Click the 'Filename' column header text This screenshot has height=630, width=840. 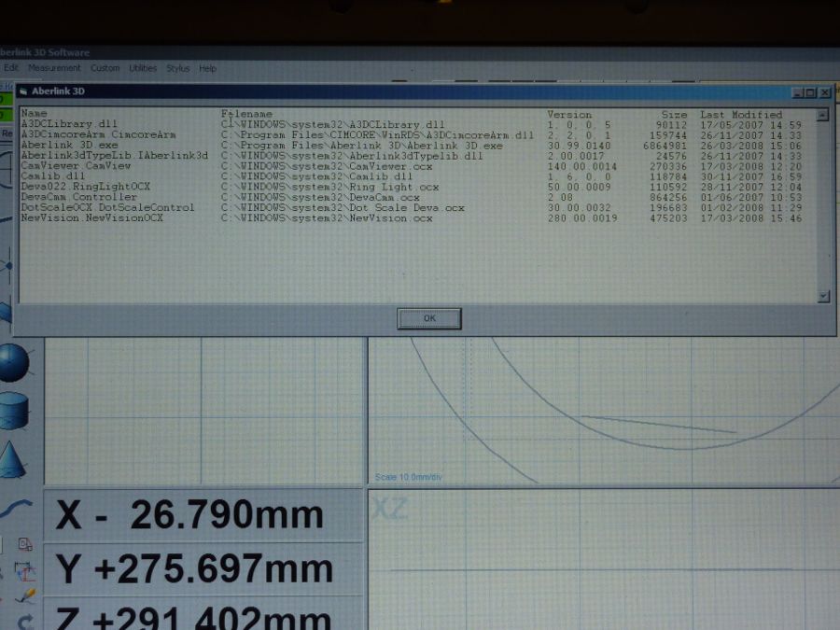(246, 114)
